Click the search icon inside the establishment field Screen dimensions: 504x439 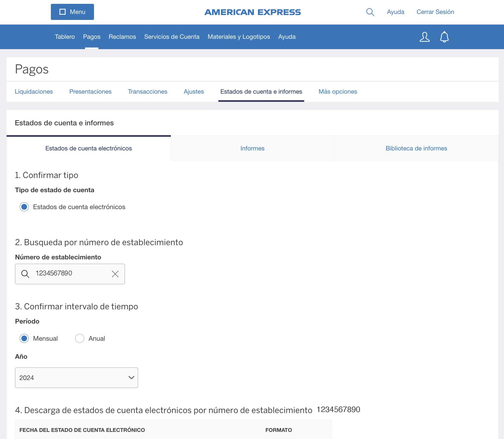click(x=25, y=274)
